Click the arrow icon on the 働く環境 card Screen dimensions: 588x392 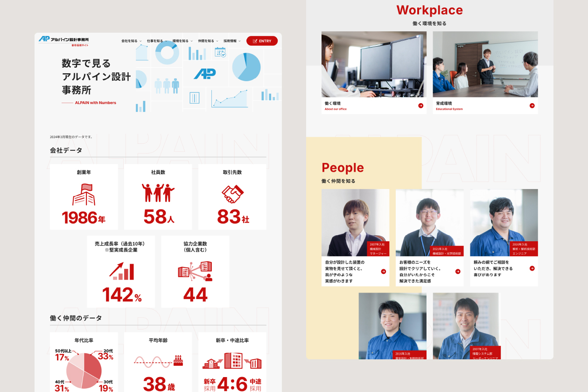tap(420, 105)
